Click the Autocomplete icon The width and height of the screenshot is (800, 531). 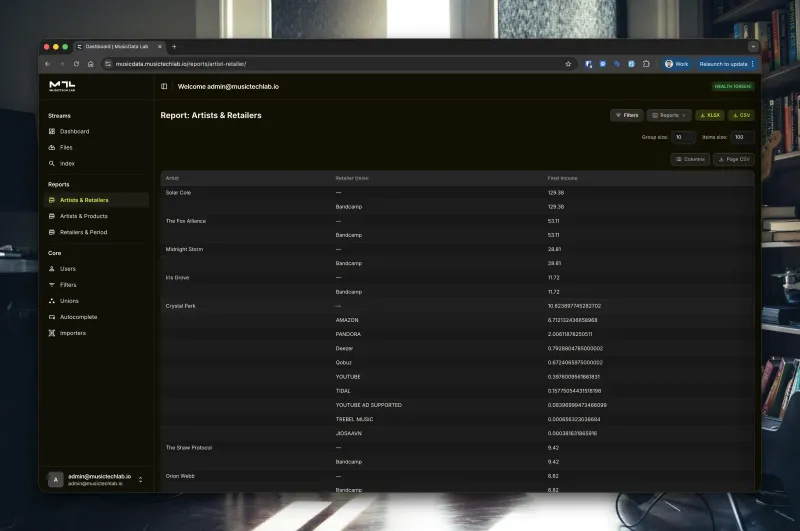[x=52, y=317]
